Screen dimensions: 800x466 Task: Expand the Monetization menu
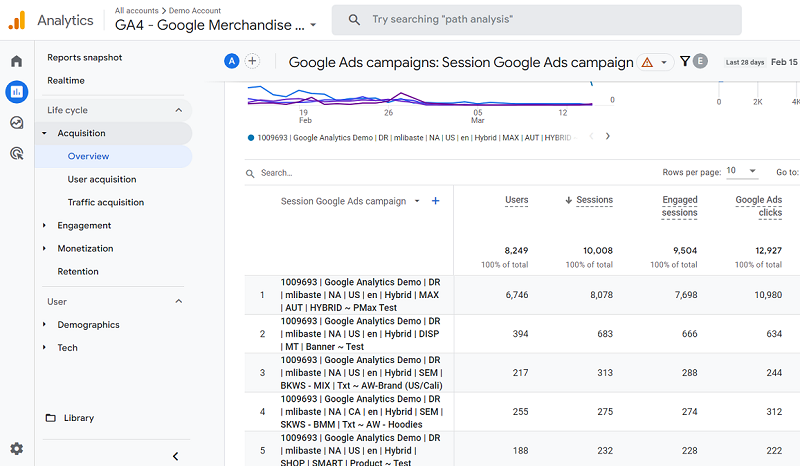point(44,249)
